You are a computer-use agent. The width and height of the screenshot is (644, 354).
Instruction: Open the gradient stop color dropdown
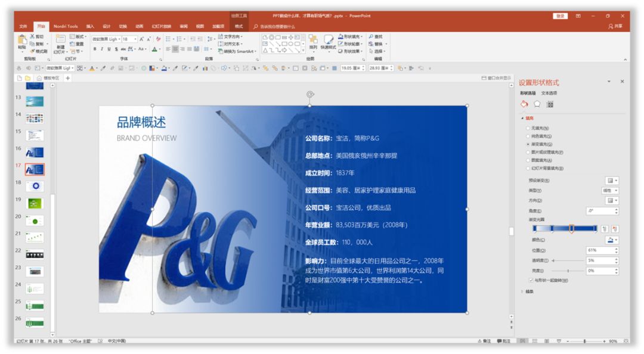pyautogui.click(x=612, y=240)
